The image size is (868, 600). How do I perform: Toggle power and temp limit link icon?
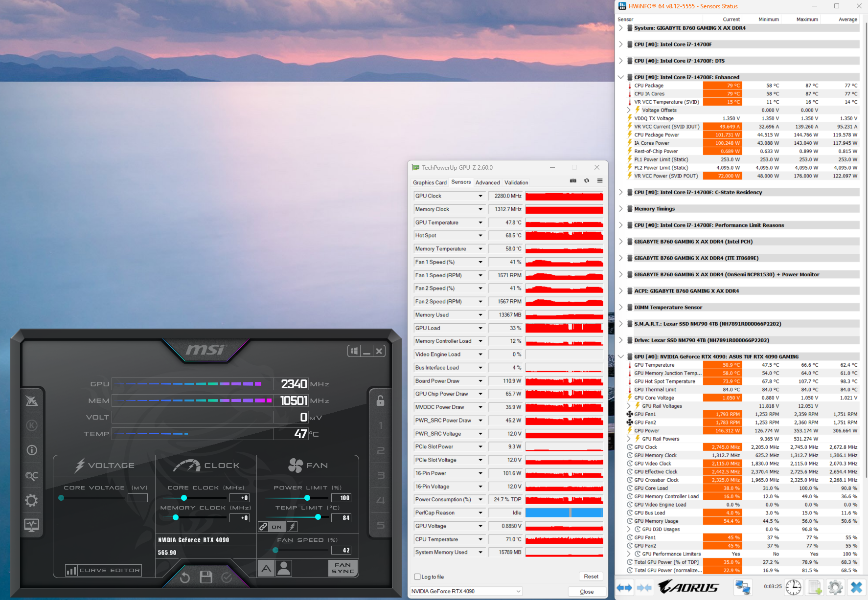pyautogui.click(x=263, y=527)
